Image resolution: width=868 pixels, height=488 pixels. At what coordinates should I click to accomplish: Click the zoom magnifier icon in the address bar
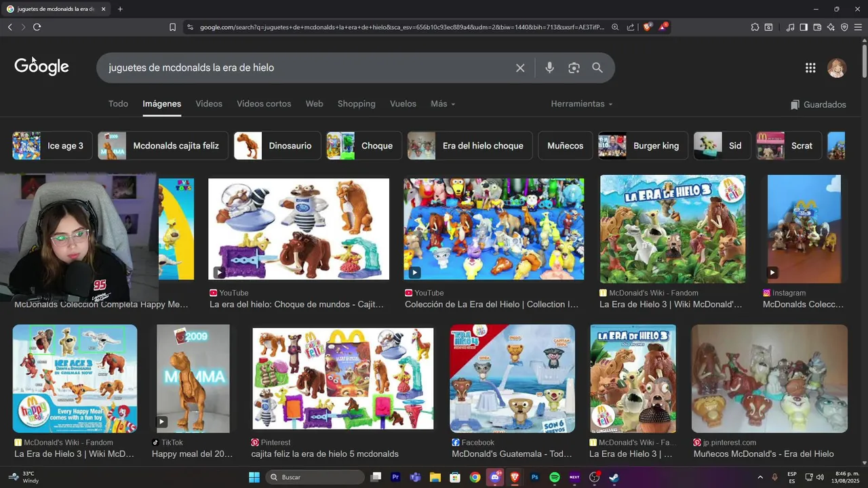[x=615, y=27]
